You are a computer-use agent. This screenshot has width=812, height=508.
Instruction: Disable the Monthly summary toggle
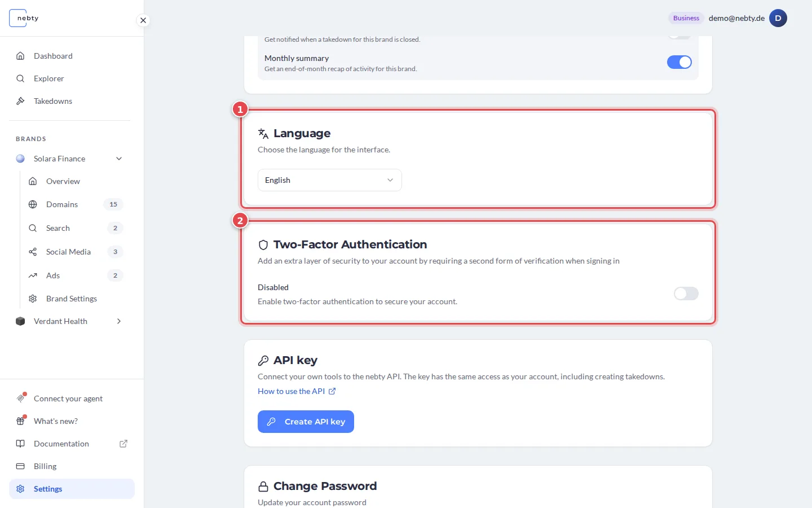[679, 62]
